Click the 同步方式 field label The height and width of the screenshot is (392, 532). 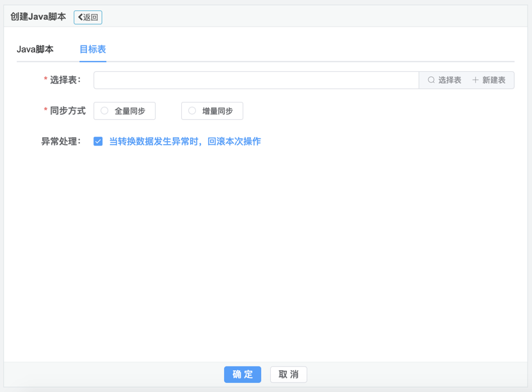pos(67,111)
